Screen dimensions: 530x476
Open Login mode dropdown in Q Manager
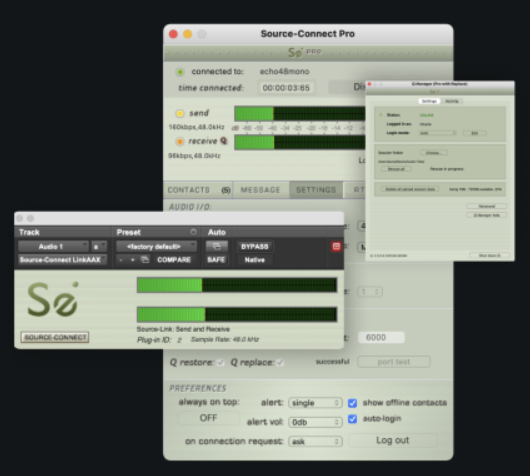(x=438, y=133)
